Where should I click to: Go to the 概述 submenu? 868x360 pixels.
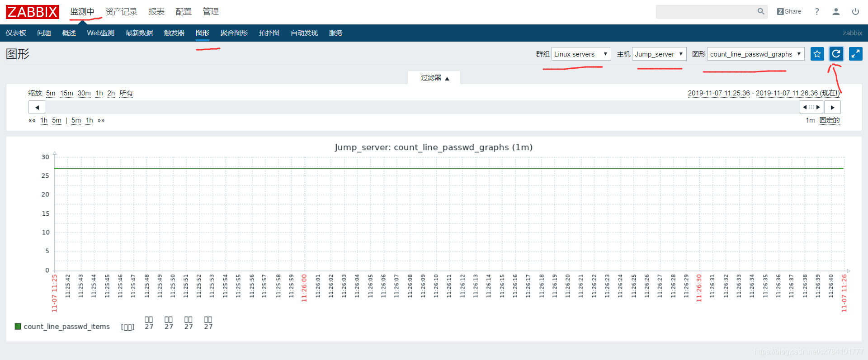coord(69,33)
